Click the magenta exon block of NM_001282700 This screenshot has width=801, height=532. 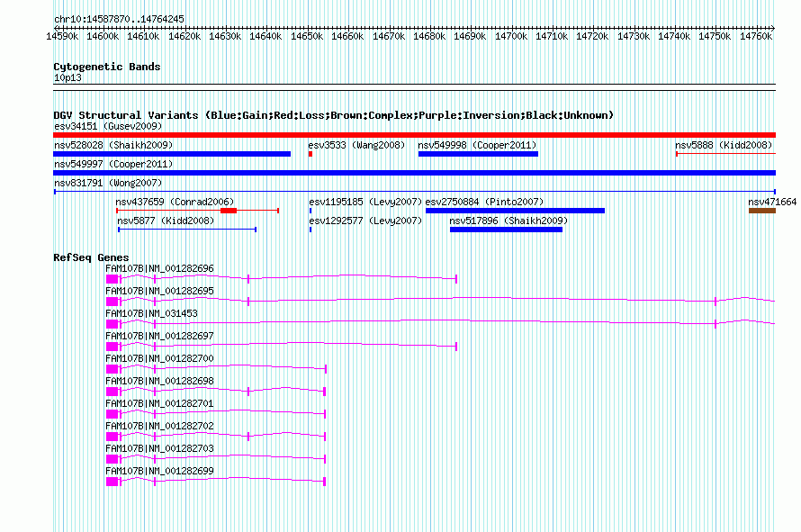click(112, 369)
